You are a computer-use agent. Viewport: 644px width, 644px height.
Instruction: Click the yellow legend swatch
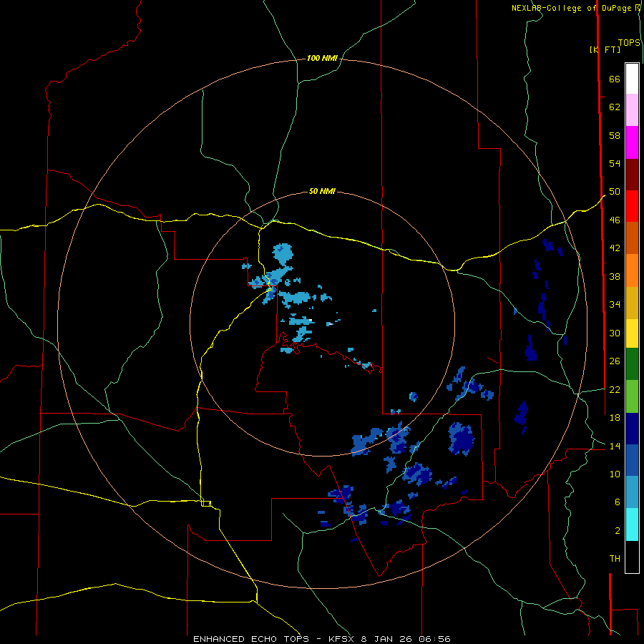point(632,333)
